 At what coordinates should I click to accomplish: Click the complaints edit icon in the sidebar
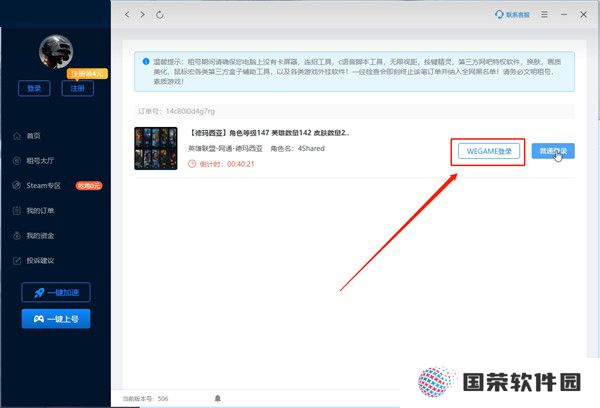16,261
